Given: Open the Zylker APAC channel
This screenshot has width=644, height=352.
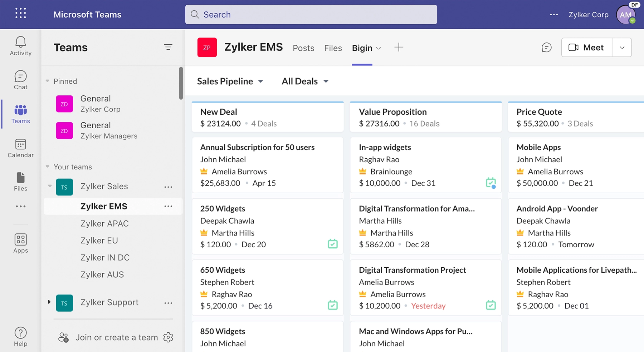Looking at the screenshot, I should click(x=104, y=224).
